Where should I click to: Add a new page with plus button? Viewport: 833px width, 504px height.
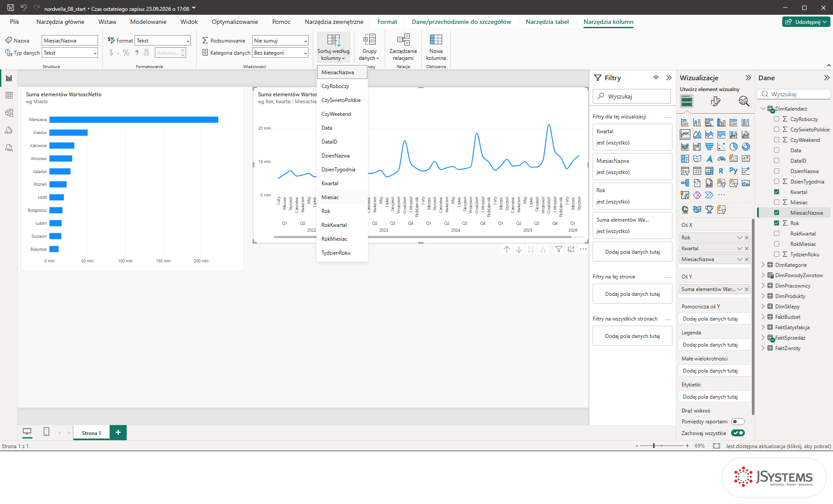(x=118, y=432)
